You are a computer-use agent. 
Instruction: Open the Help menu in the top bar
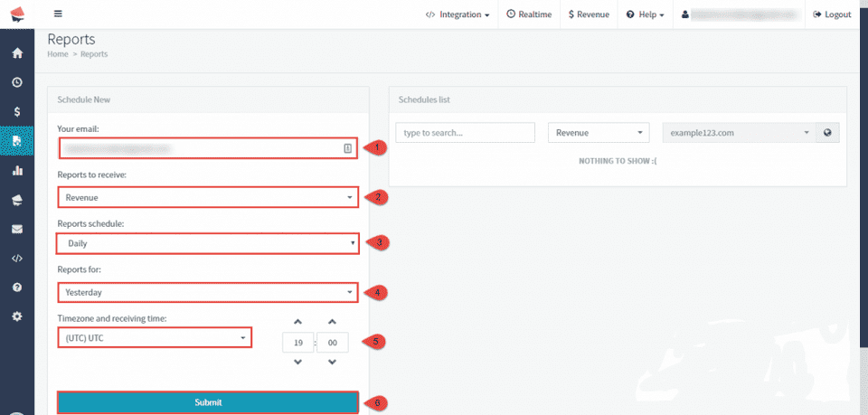(x=645, y=14)
